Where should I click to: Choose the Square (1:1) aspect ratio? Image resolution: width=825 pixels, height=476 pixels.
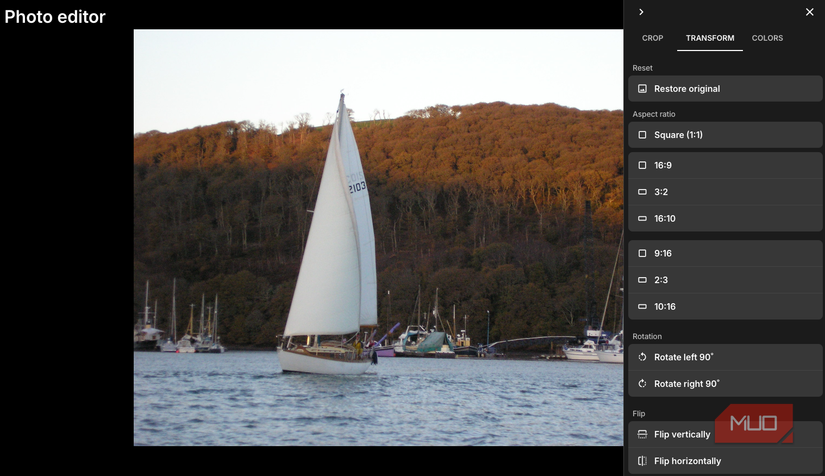(x=725, y=135)
